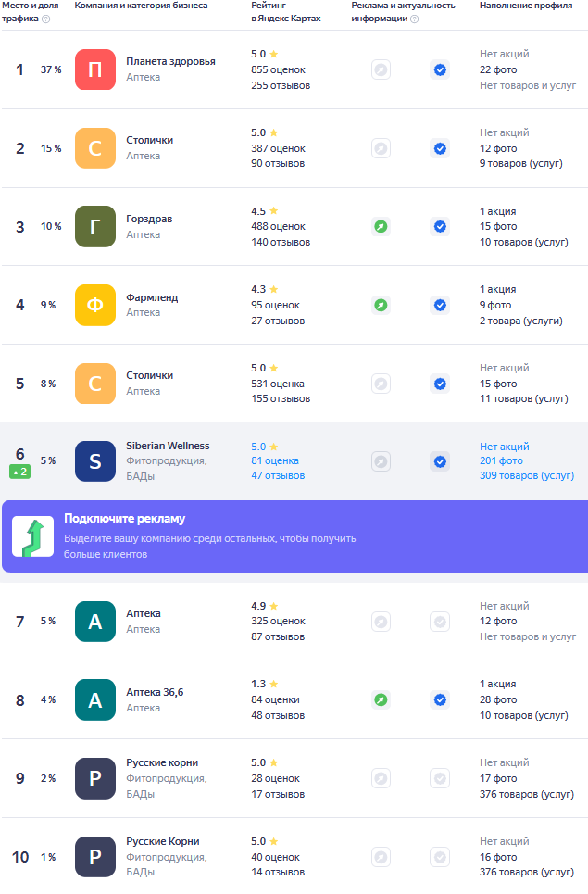The width and height of the screenshot is (588, 894).
Task: Click Русские Корни logo in row 10
Action: point(95,857)
